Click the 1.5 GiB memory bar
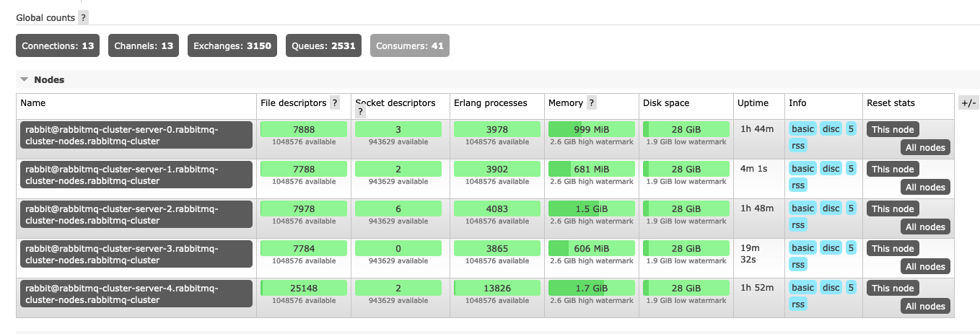The height and width of the screenshot is (334, 980). coord(592,208)
